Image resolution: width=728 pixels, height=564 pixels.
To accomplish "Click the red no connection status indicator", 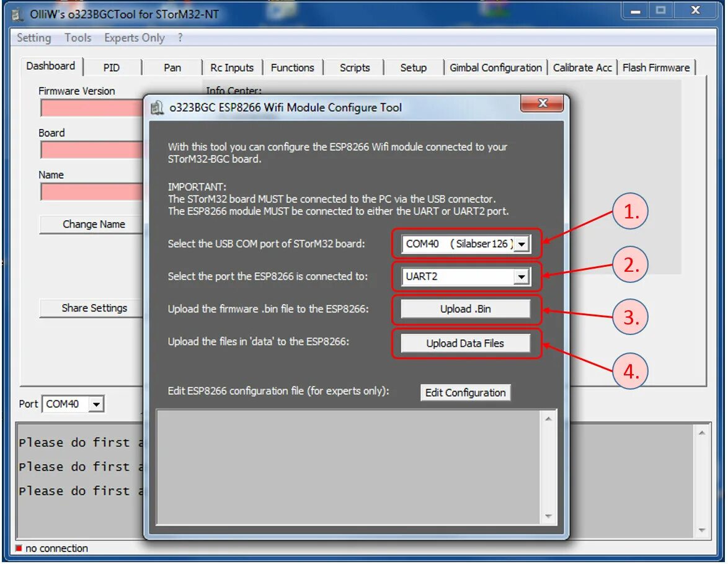I will tap(19, 548).
